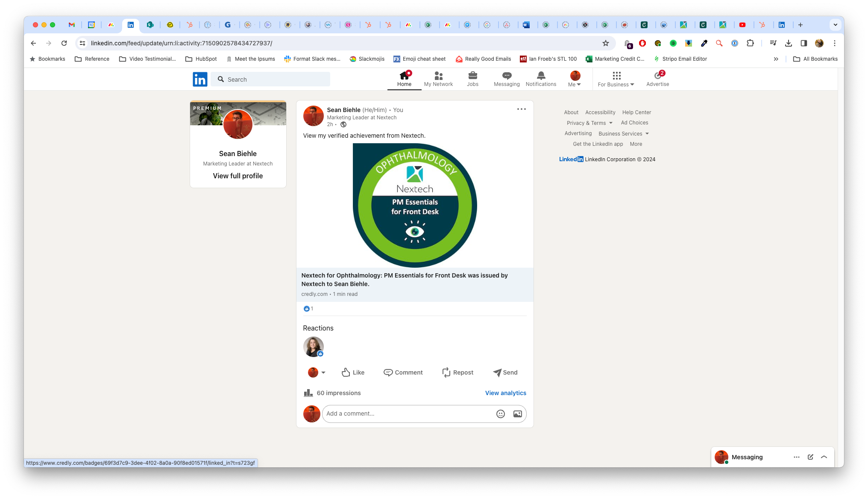Click View full profile
Image resolution: width=868 pixels, height=499 pixels.
click(x=238, y=176)
